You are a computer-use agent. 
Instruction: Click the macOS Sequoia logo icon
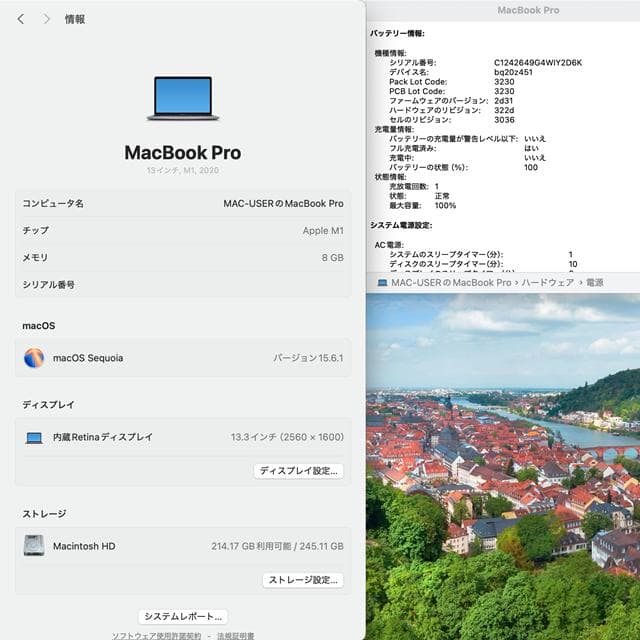pos(34,358)
